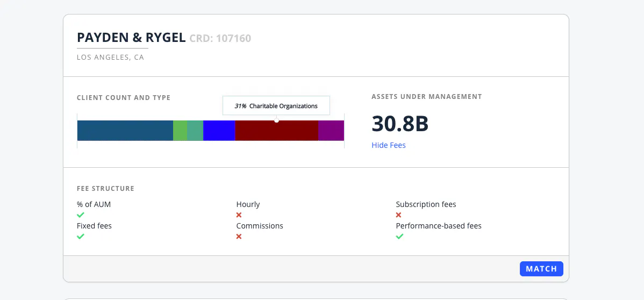Click the ASSETS UNDER MANAGEMENT heading
This screenshot has height=300, width=644.
coord(427,97)
